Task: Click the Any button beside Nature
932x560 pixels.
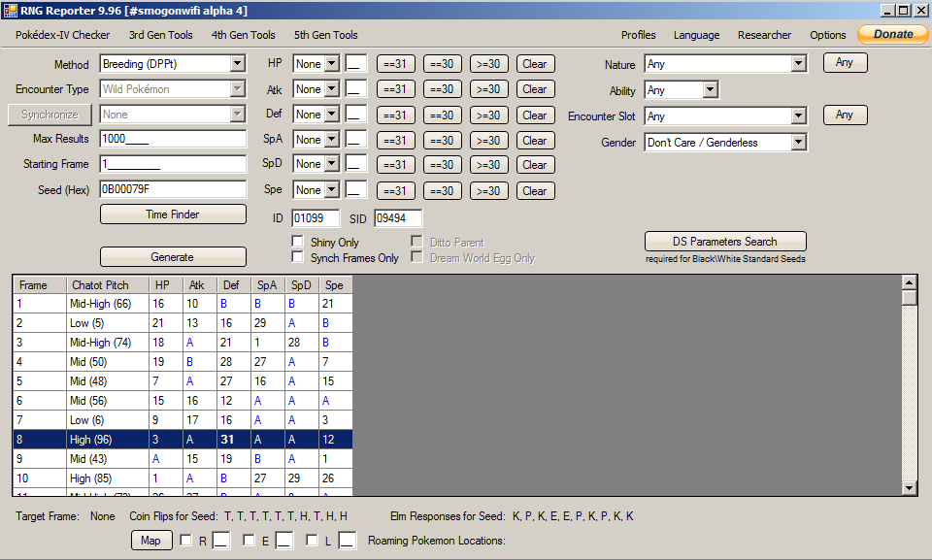Action: pyautogui.click(x=845, y=62)
